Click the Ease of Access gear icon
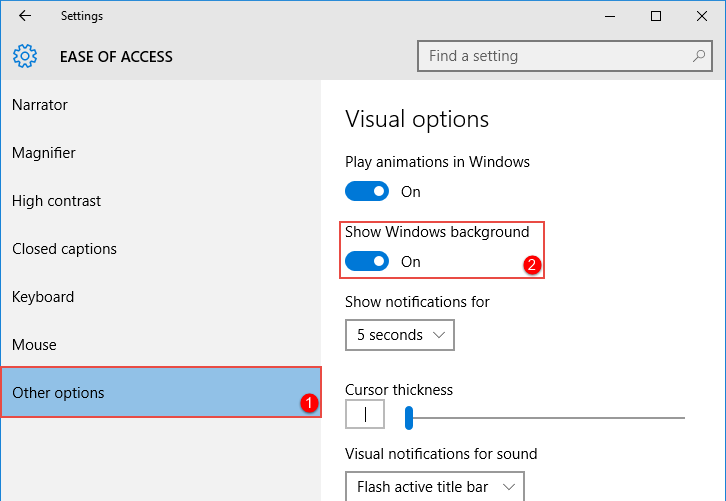Screen dimensions: 726x501 tap(25, 56)
